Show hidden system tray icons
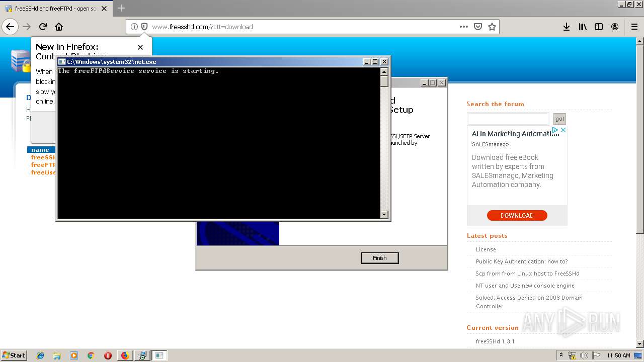Screen dimensions: 644x362 click(x=561, y=355)
